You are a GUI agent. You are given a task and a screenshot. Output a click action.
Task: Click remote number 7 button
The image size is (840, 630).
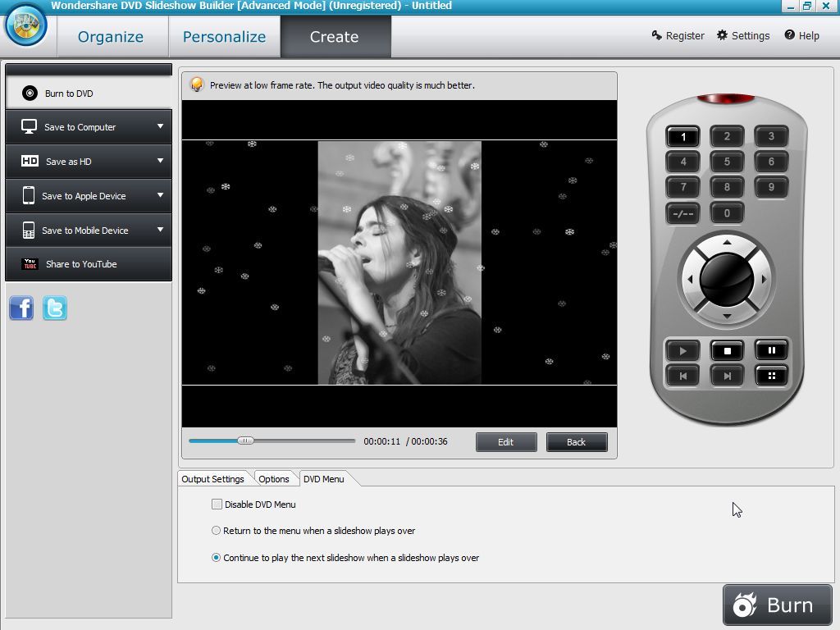point(682,187)
